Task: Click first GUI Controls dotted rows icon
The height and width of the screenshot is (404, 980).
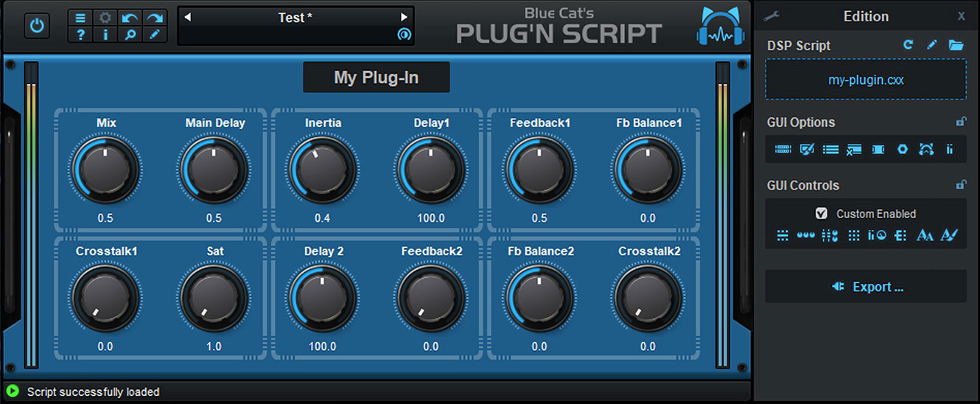Action: (x=783, y=236)
